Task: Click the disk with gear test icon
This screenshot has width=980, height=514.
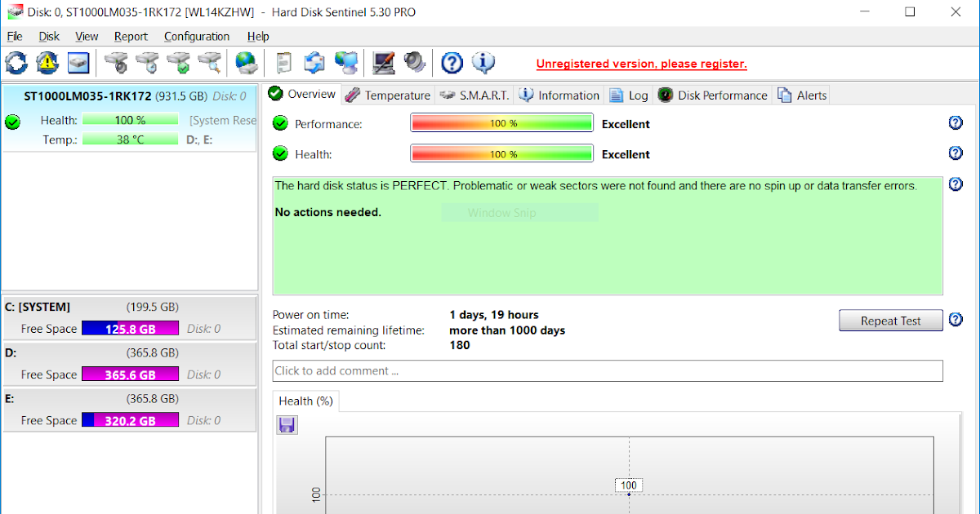Action: (117, 62)
